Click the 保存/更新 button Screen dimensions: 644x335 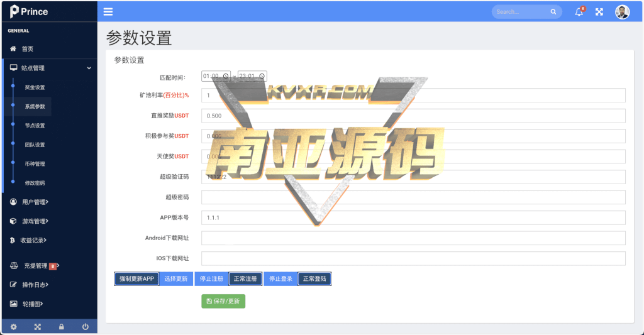pyautogui.click(x=223, y=301)
